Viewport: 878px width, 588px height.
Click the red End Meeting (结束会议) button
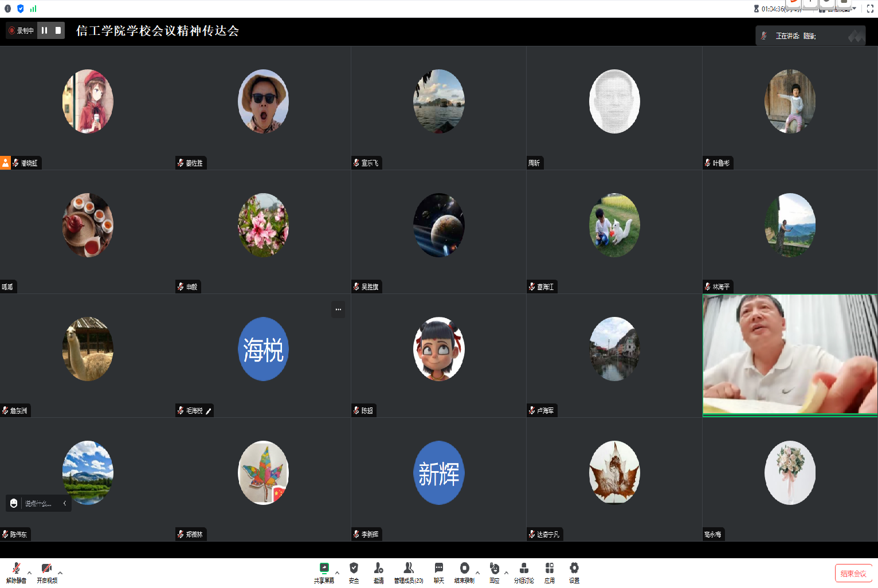point(853,573)
